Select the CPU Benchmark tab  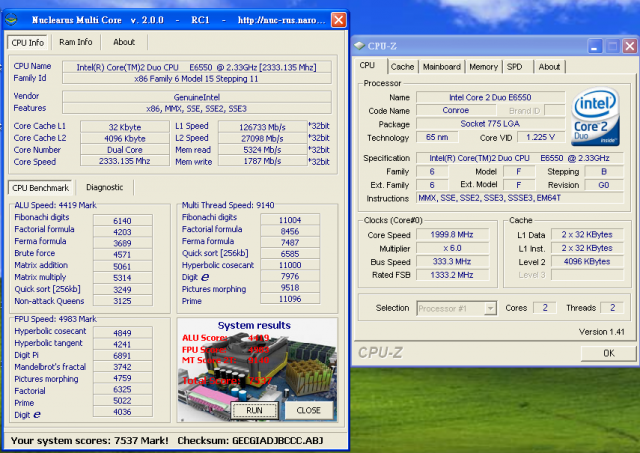point(40,188)
